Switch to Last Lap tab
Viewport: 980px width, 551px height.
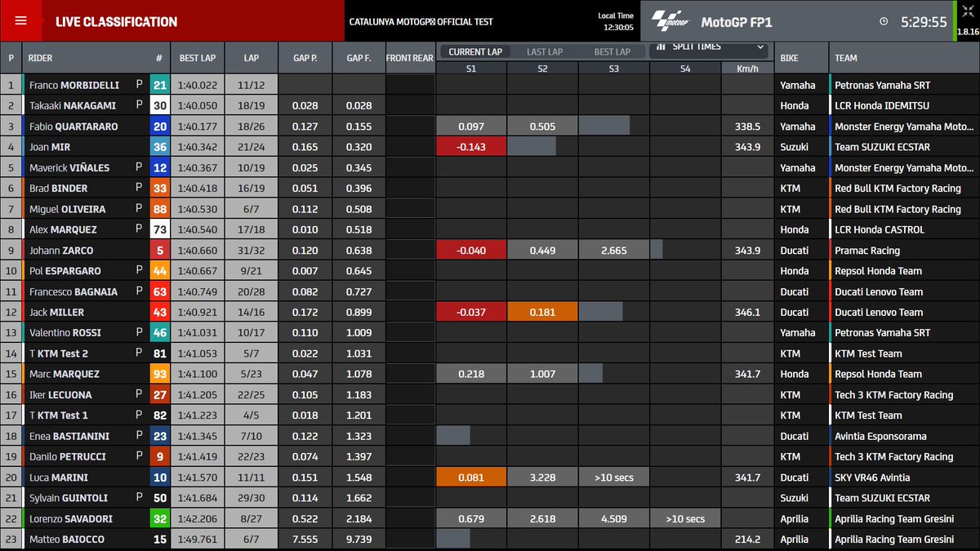pyautogui.click(x=545, y=51)
